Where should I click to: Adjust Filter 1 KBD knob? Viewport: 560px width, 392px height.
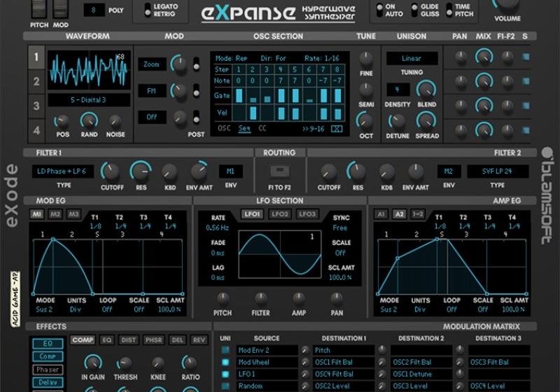[169, 172]
